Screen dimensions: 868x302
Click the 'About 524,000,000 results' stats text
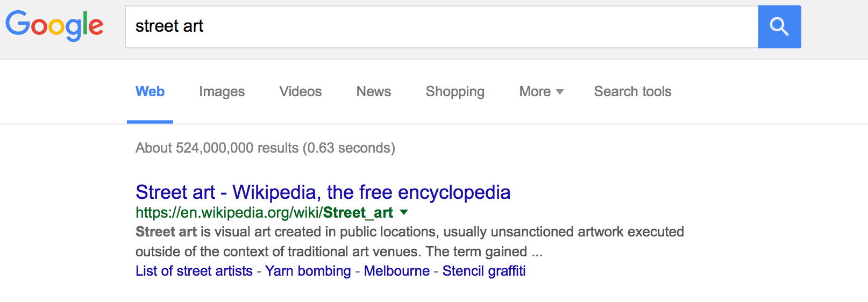click(265, 148)
